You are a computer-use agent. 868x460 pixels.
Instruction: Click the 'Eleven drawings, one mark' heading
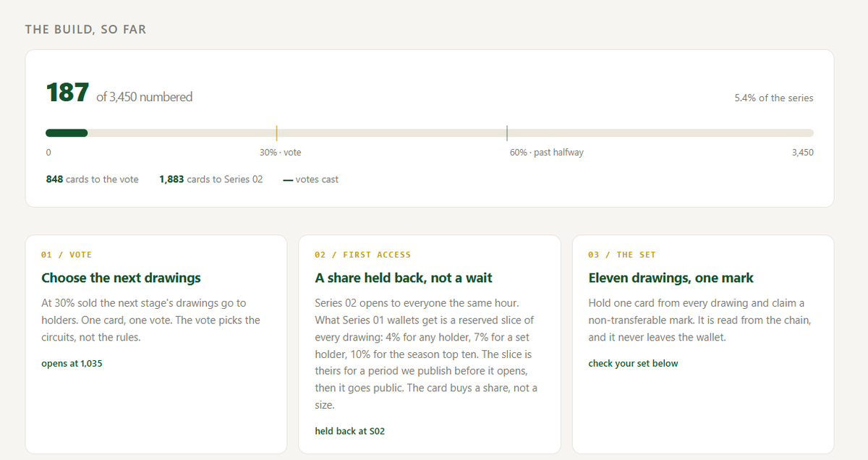671,278
